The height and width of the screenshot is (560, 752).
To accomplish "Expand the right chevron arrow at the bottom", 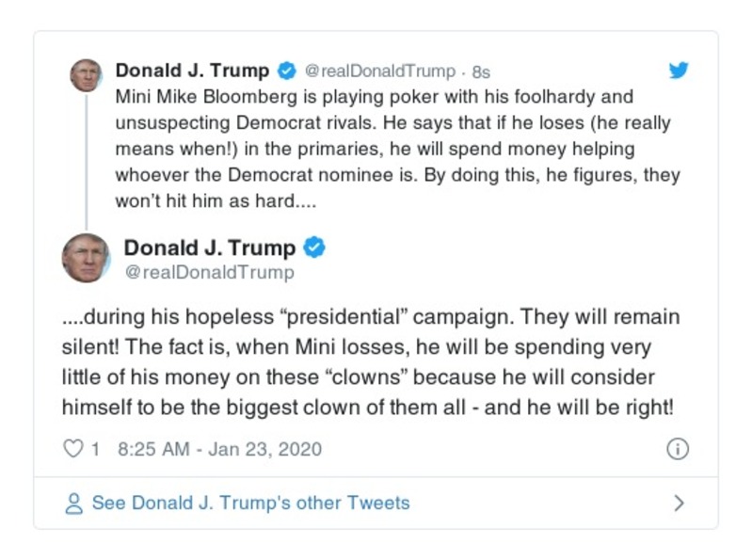I will pyautogui.click(x=679, y=504).
